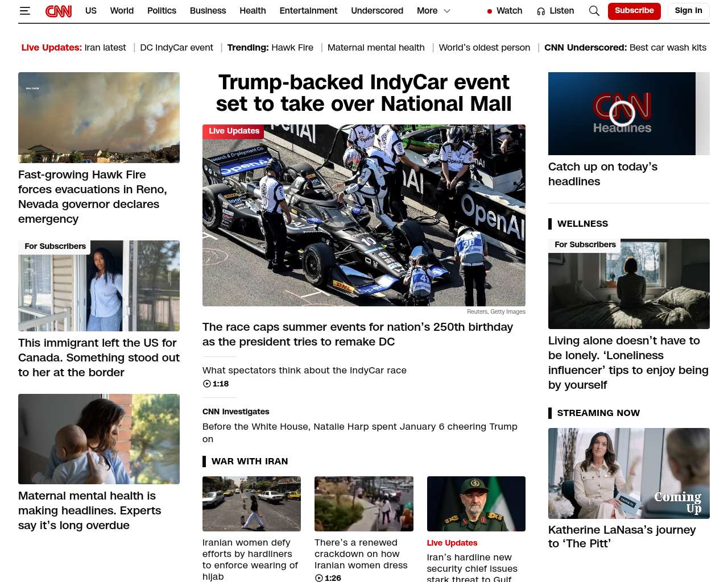
Task: Open the Iranian woman crossing street thumbnail
Action: 251,504
